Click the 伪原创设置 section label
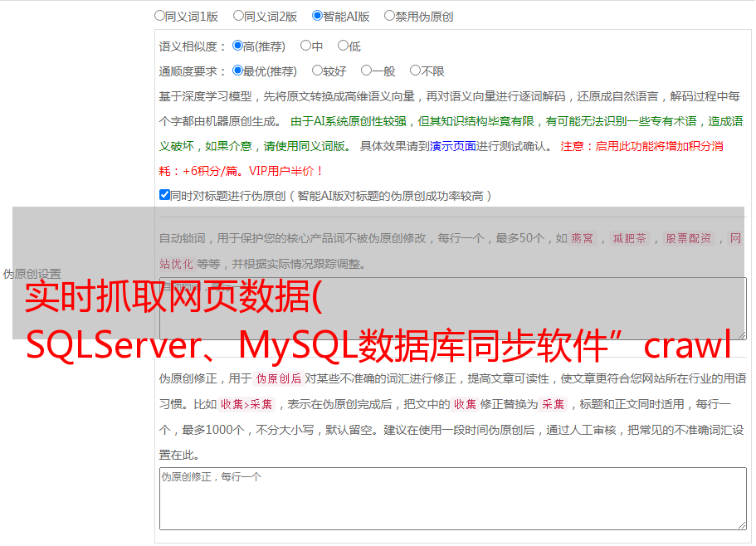756x546 pixels. 32,274
